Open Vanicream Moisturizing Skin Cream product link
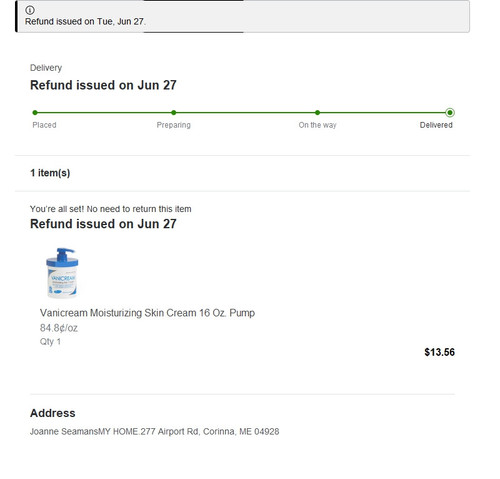The image size is (500, 479). pyautogui.click(x=147, y=313)
